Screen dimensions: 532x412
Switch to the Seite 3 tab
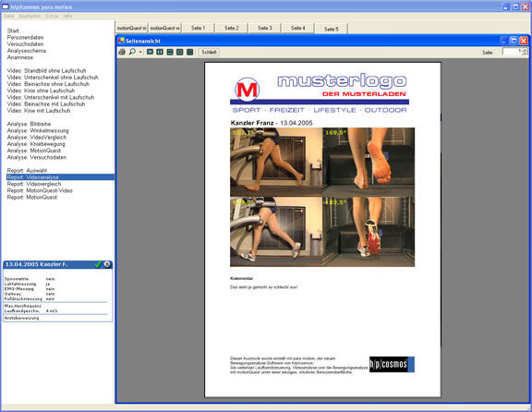click(265, 28)
